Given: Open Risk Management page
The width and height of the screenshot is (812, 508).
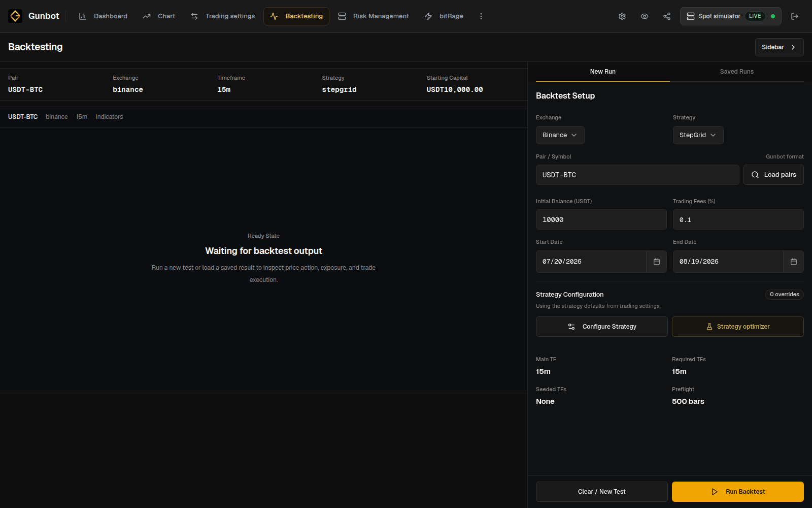Looking at the screenshot, I should [374, 16].
